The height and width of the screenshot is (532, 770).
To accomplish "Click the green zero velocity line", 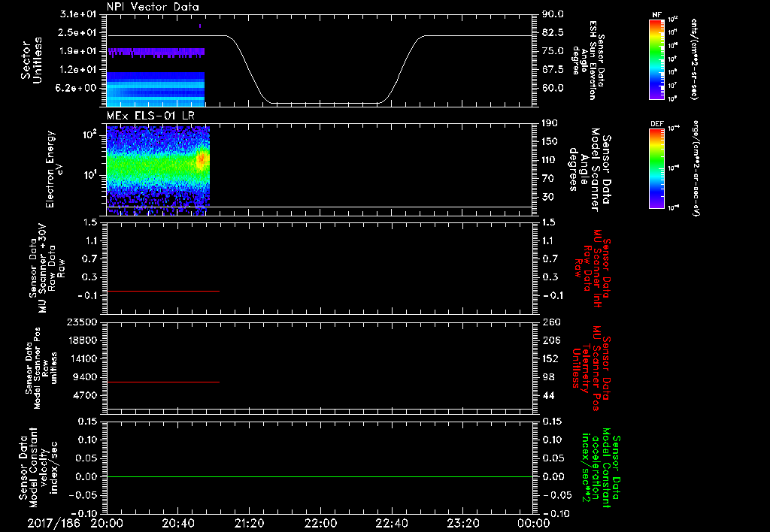I will 320,476.
